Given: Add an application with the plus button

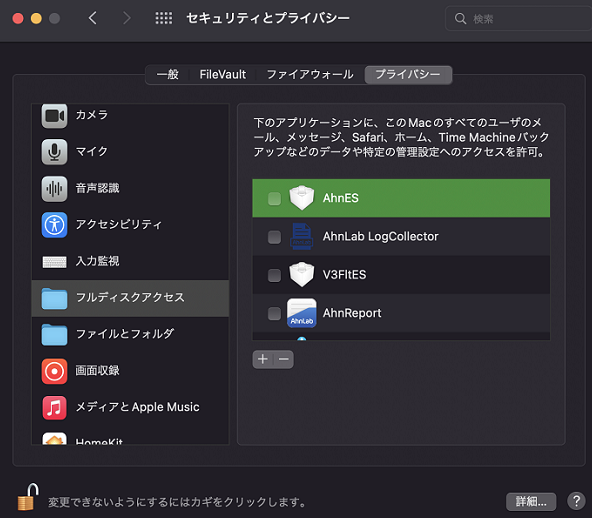Looking at the screenshot, I should pyautogui.click(x=263, y=359).
